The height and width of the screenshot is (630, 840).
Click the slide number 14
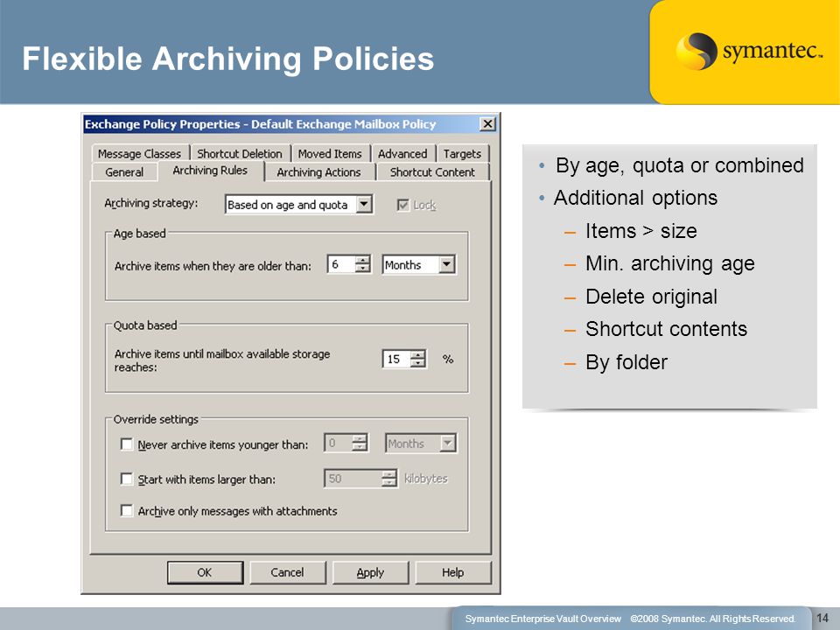click(822, 618)
